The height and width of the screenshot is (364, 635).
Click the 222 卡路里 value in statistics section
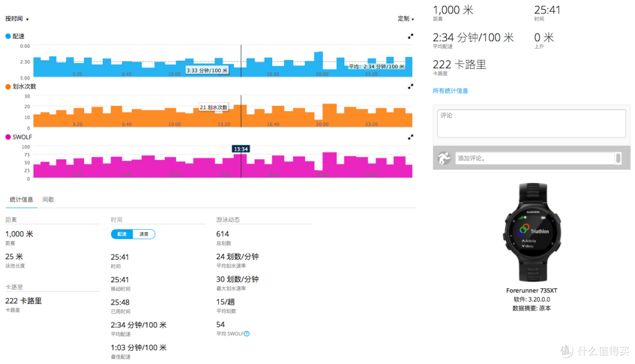24,301
